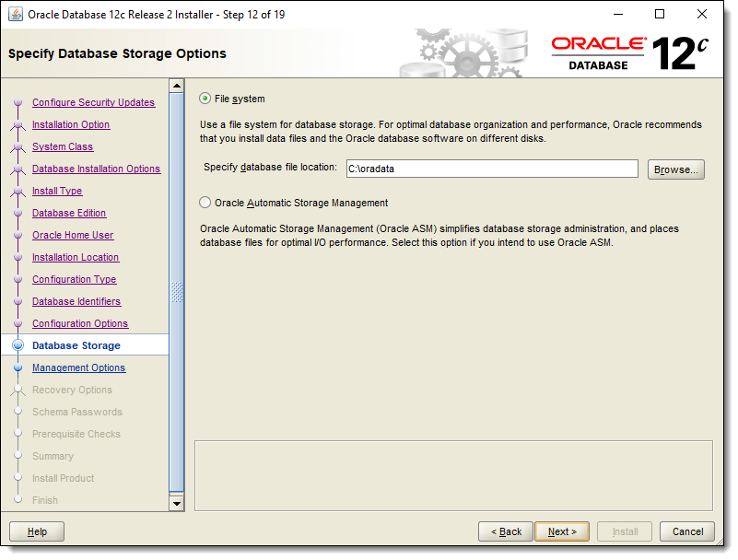
Task: Jump to the Install Type step
Action: (x=57, y=191)
